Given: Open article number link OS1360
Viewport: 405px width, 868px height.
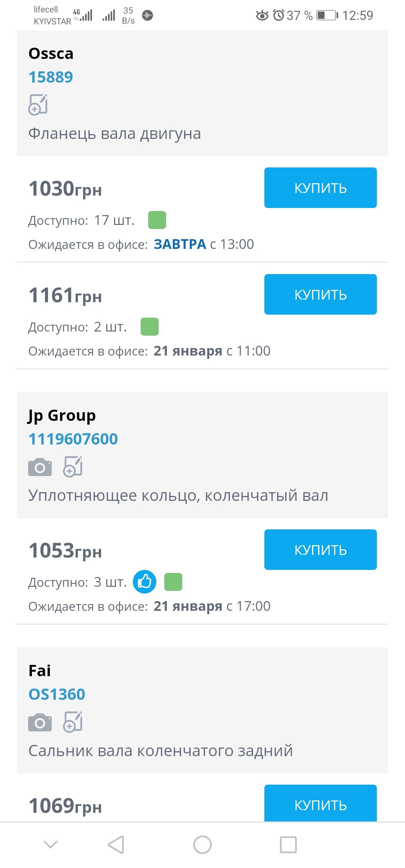Looking at the screenshot, I should point(57,694).
